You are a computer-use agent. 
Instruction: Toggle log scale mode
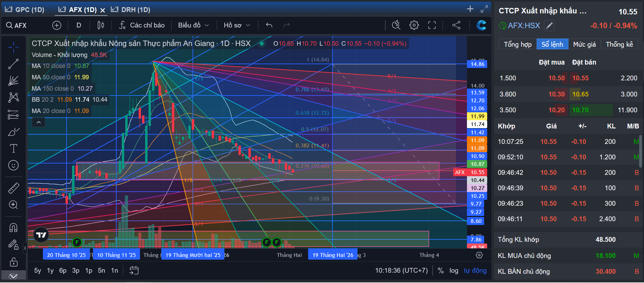point(454,271)
